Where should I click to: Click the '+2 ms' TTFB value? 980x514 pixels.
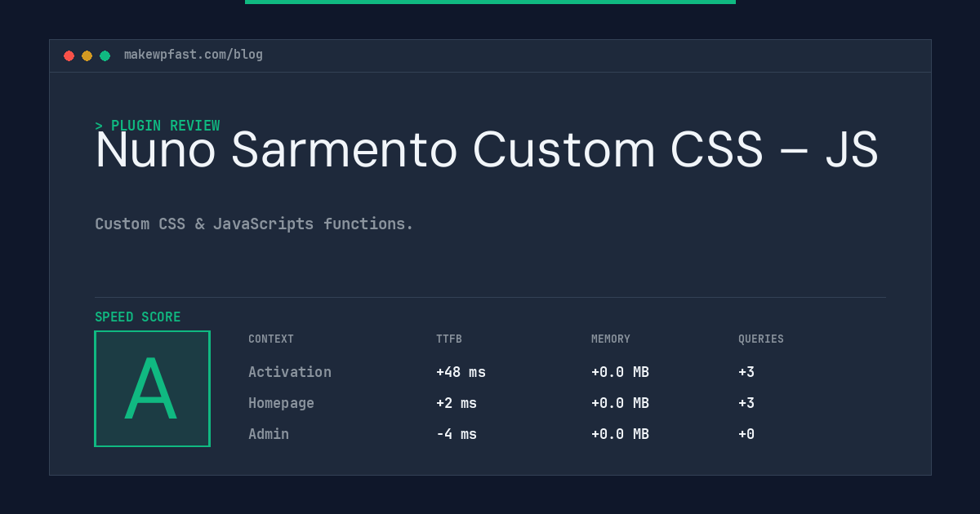tap(457, 403)
